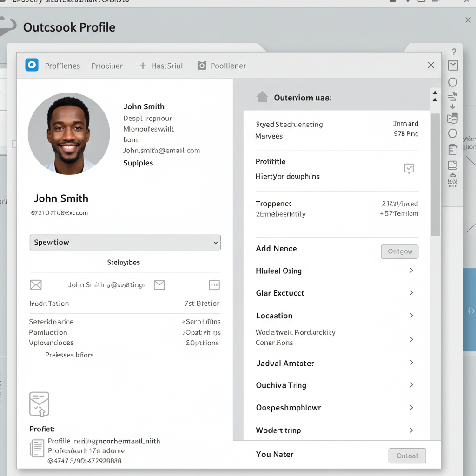Click the home icon next to Outerriom uas
Viewport: 476px width, 476px height.
[262, 97]
